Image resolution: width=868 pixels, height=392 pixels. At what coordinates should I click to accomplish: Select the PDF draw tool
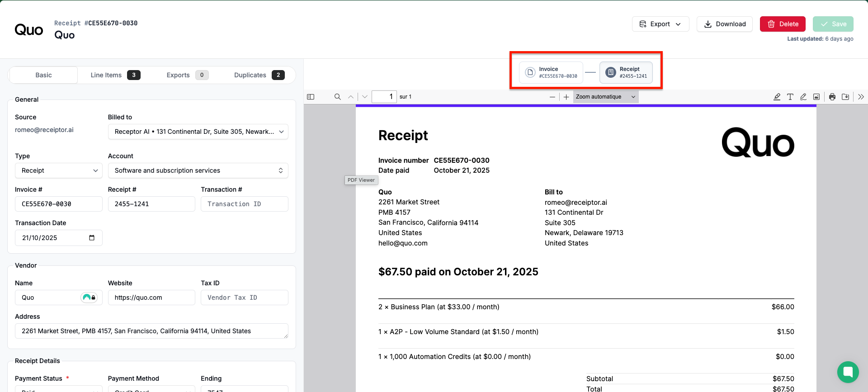pos(803,97)
